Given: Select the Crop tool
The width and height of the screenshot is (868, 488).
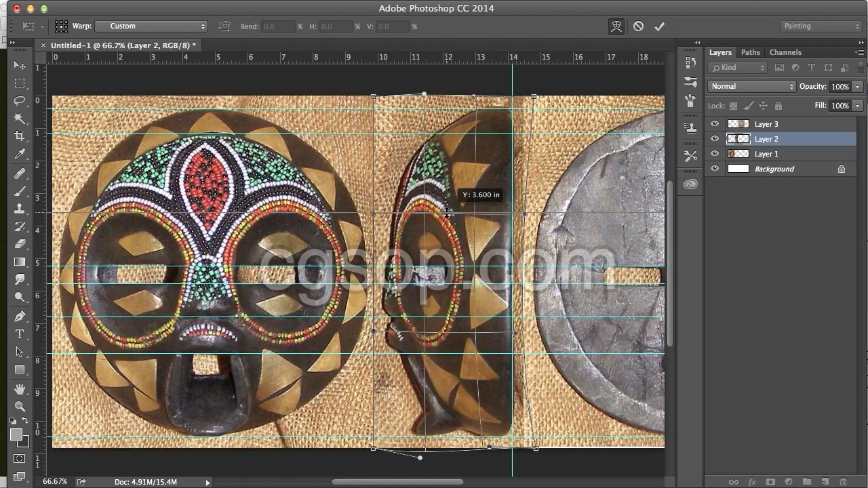Looking at the screenshot, I should 20,136.
